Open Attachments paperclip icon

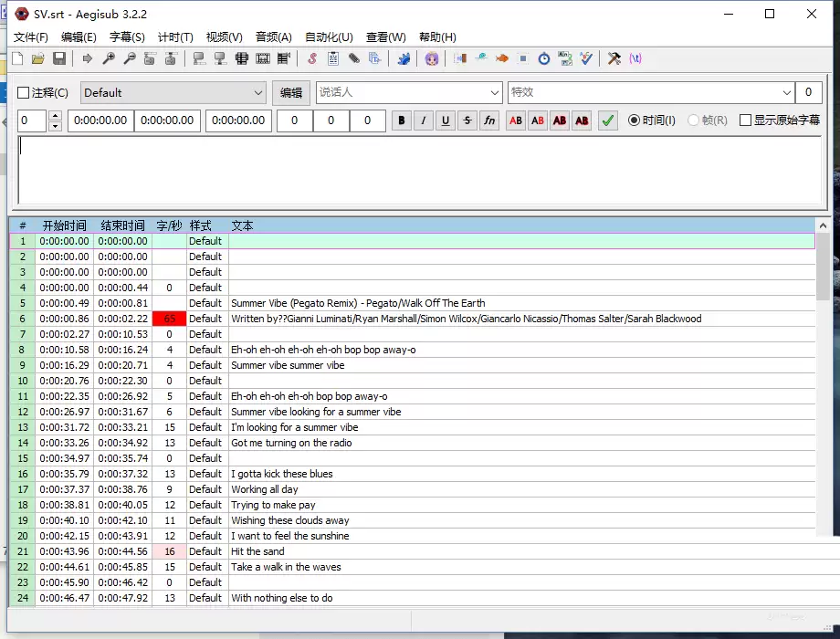(x=354, y=58)
